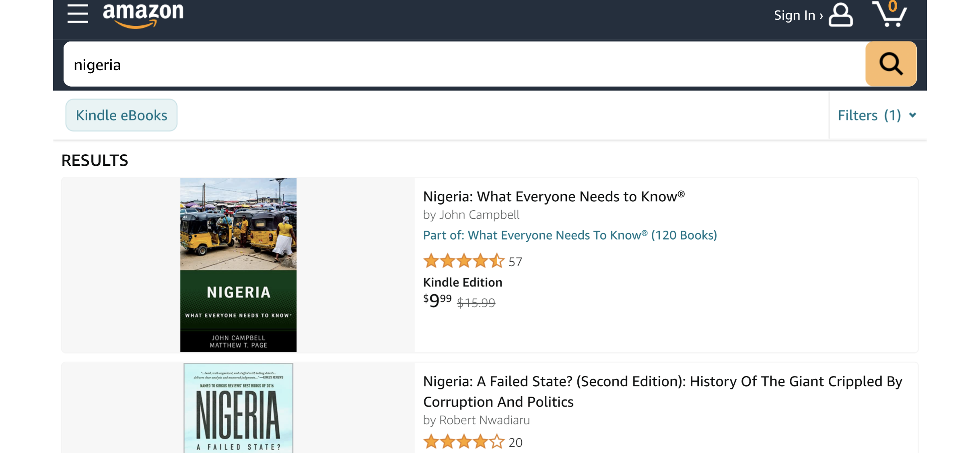The width and height of the screenshot is (980, 453).
Task: Click the 57 reviews count
Action: point(515,262)
